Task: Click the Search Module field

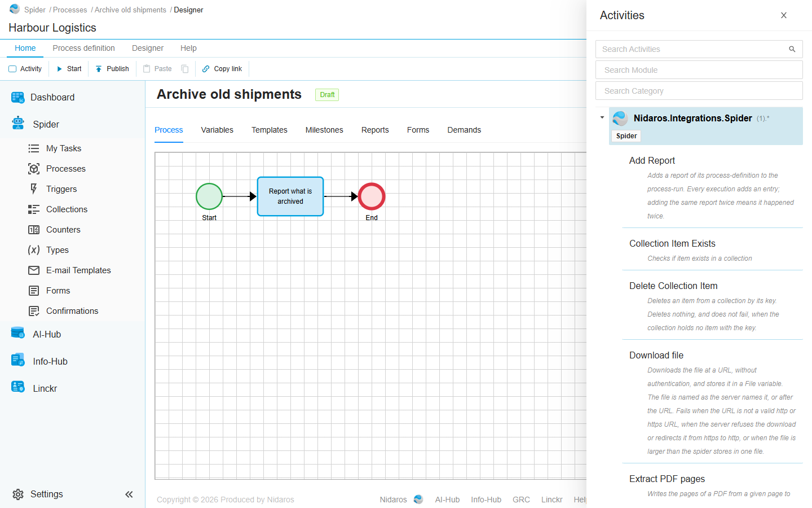Action: tap(699, 70)
